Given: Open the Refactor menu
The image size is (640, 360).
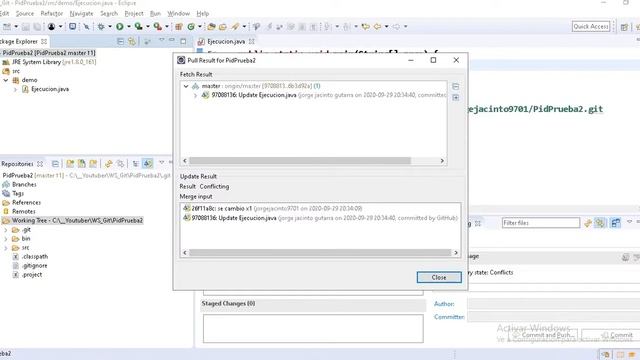Looking at the screenshot, I should [x=51, y=13].
